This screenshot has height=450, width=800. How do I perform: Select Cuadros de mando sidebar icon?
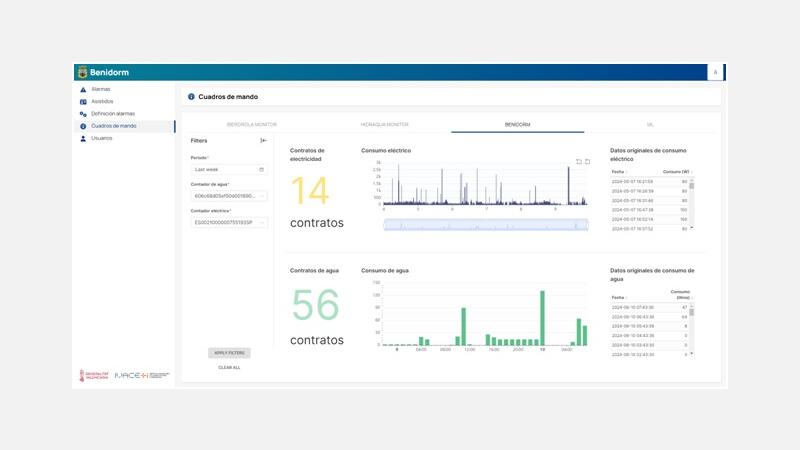click(83, 126)
